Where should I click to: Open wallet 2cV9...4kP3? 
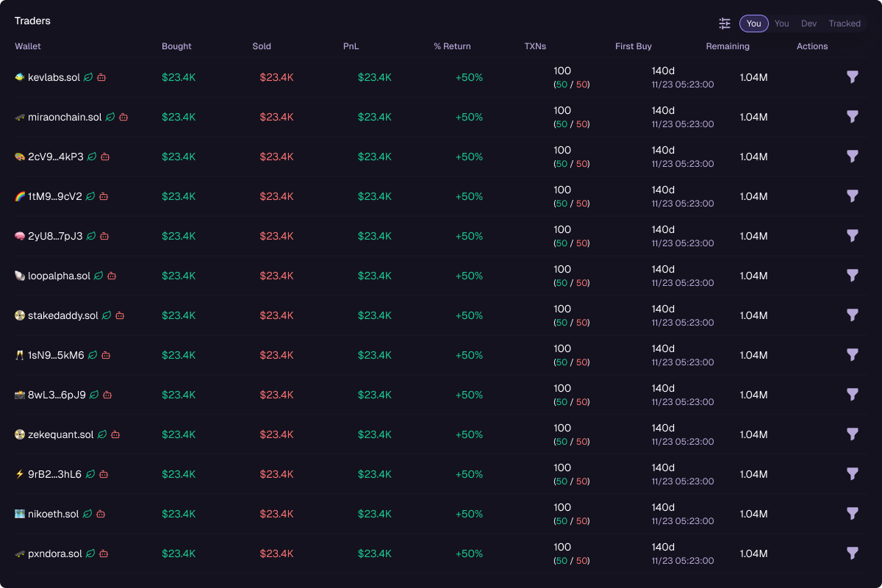56,157
